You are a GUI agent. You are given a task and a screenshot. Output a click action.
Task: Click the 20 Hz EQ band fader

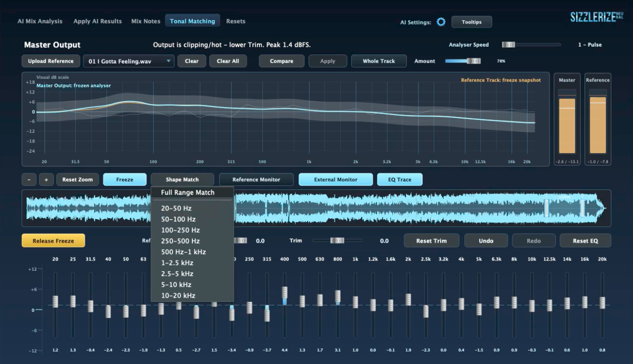(x=55, y=301)
